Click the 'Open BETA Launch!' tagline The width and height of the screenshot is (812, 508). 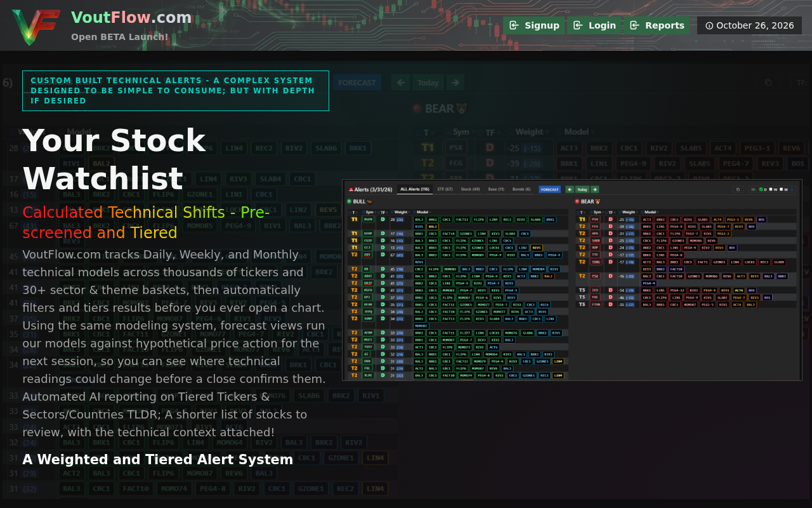point(120,37)
